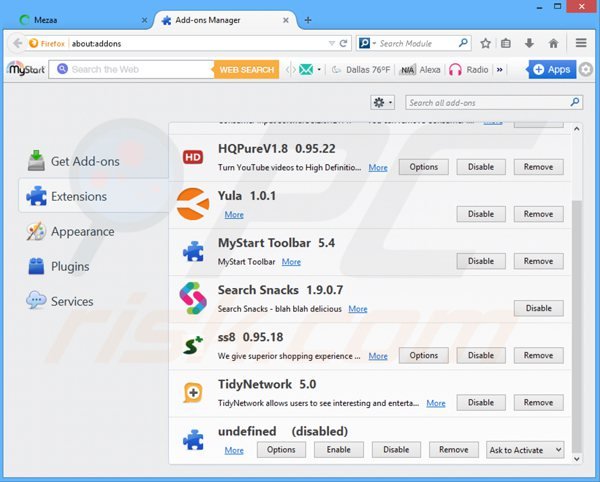Close the Mezaa tab
Viewport: 600px width, 482px height.
coord(144,20)
